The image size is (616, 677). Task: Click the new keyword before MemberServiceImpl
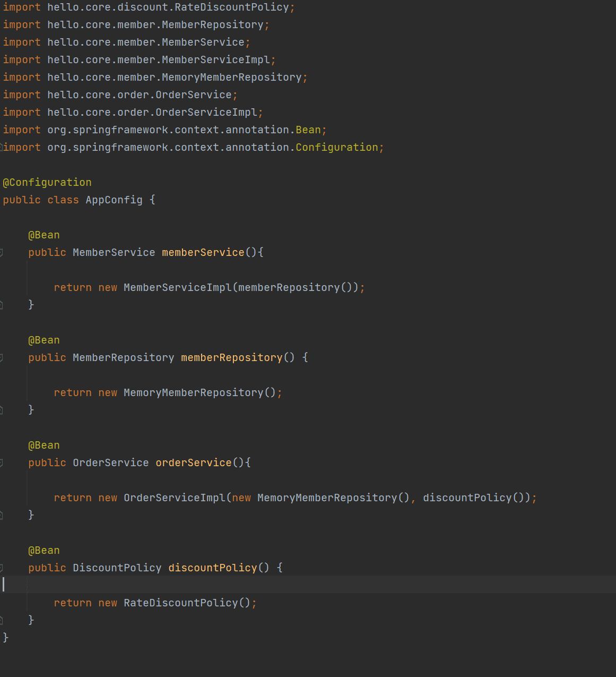108,288
